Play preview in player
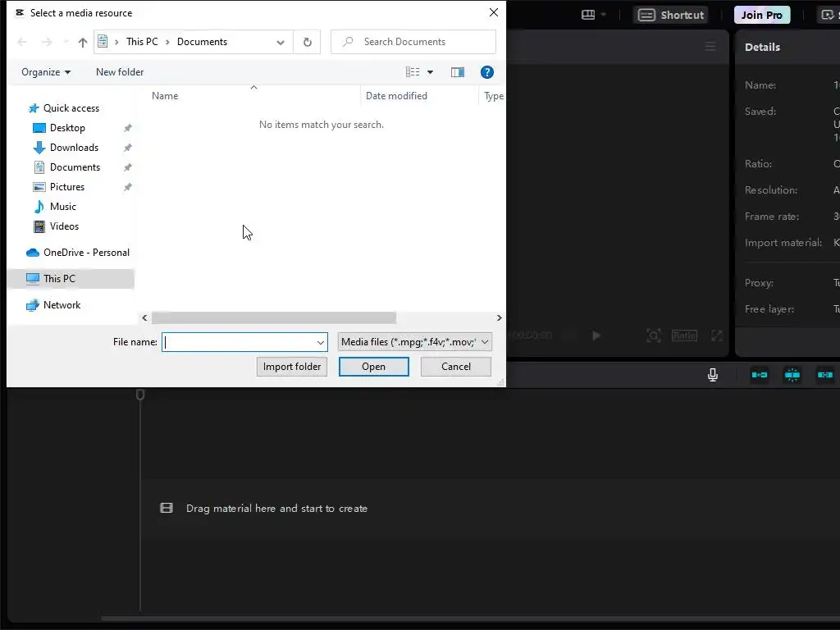This screenshot has width=840, height=630. tap(596, 336)
